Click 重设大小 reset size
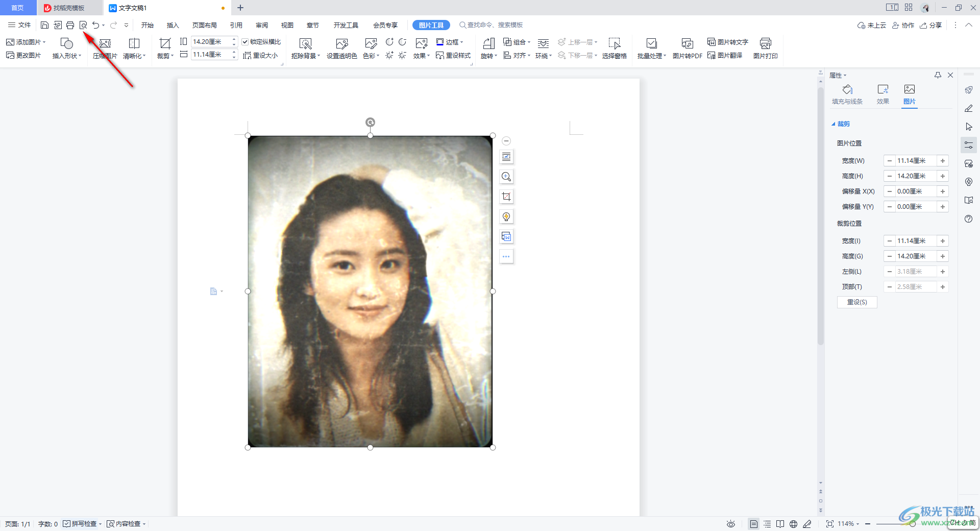This screenshot has height=531, width=980. point(260,55)
